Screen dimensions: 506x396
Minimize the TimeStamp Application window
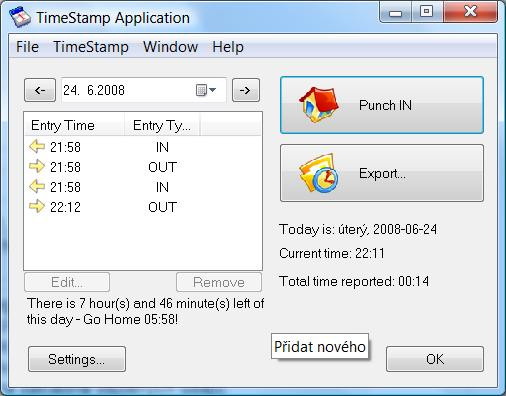pyautogui.click(x=395, y=13)
